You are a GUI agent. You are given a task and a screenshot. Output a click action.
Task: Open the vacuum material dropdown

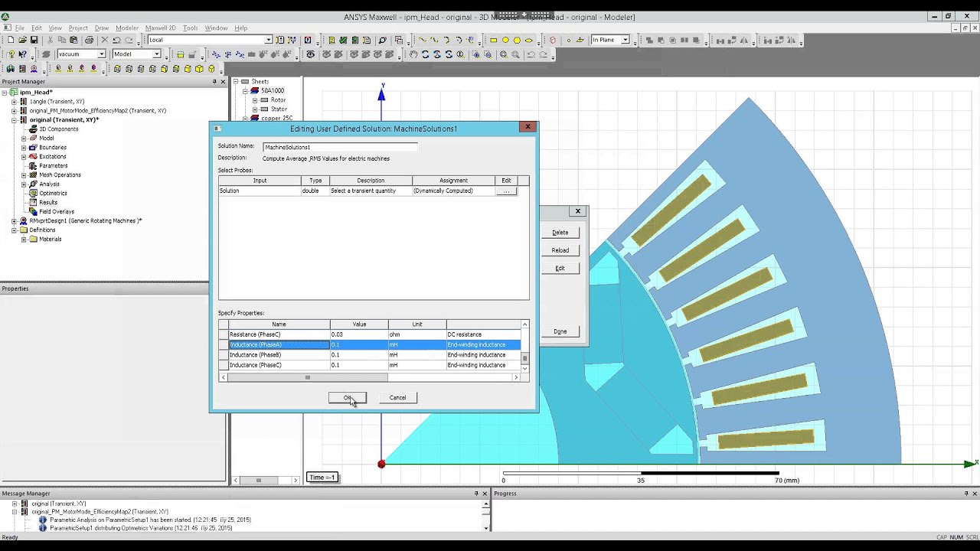(x=101, y=54)
